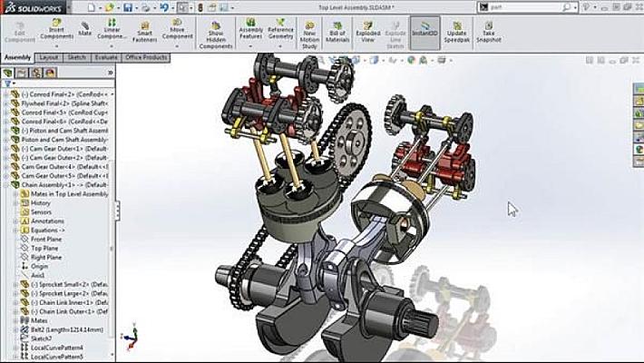Create an Exploded View
The width and height of the screenshot is (644, 363).
pos(367,32)
